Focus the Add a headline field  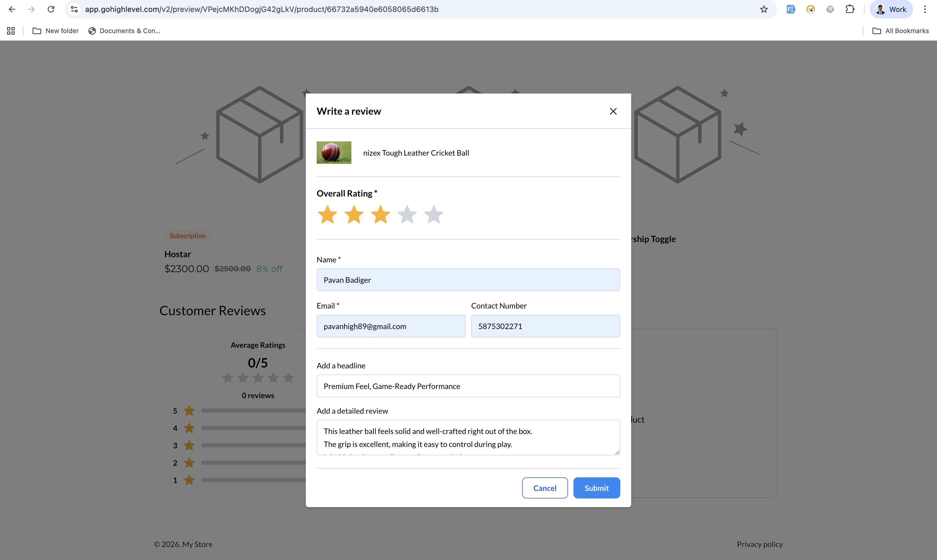click(468, 386)
